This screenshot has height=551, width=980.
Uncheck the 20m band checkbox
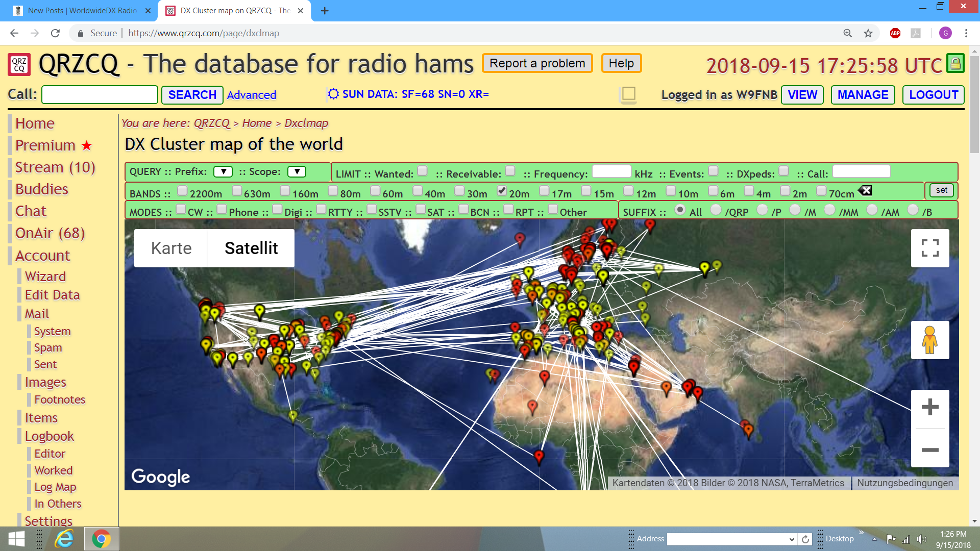(502, 191)
